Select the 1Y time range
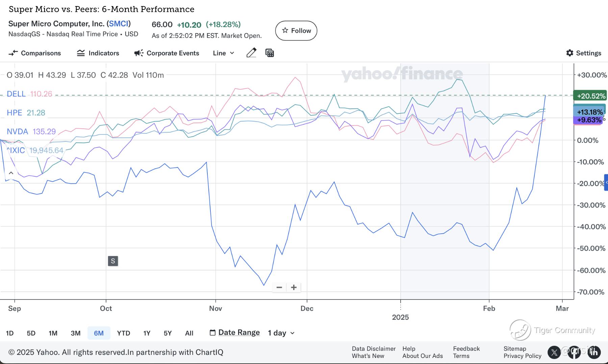Viewport: 608px width, 364px height. click(147, 333)
